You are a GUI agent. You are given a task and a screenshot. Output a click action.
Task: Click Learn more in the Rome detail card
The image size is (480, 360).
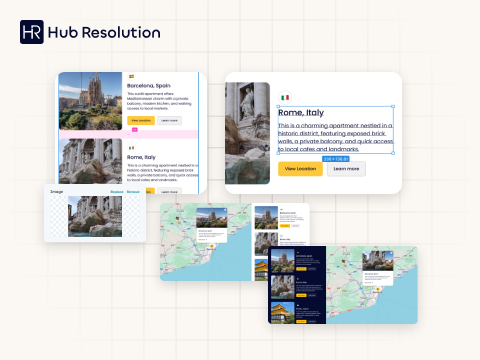point(346,169)
